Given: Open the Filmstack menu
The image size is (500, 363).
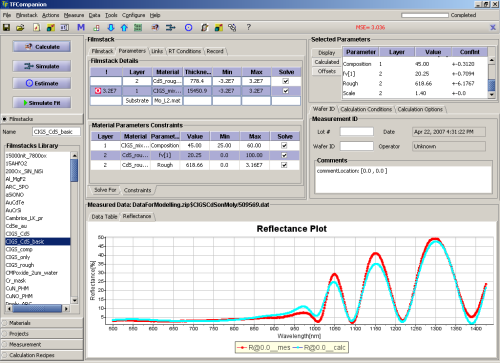Looking at the screenshot, I should coord(27,15).
